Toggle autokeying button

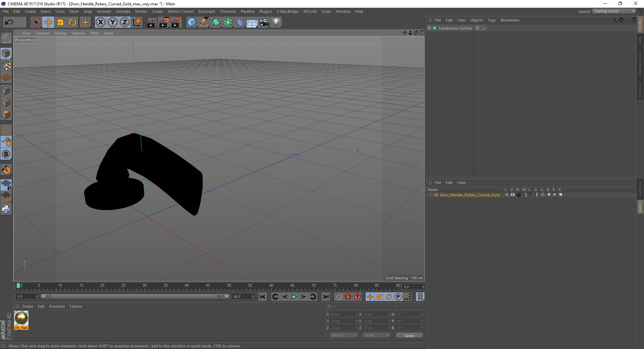[x=348, y=297]
